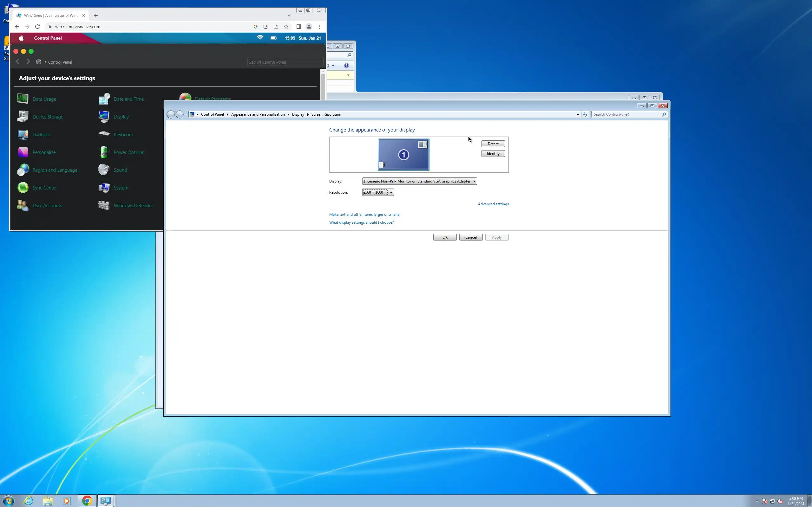Click the Windows Defender icon
812x507 pixels.
pyautogui.click(x=104, y=206)
